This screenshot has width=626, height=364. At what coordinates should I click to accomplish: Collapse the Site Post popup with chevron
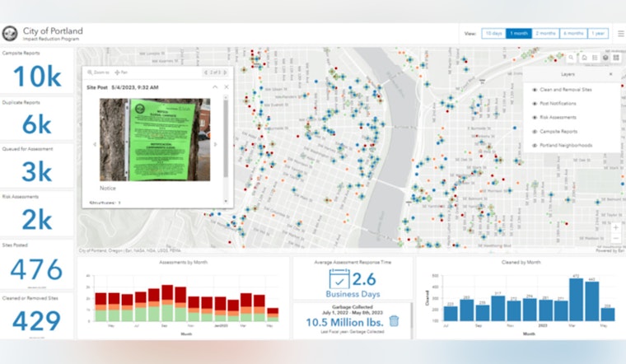click(x=215, y=87)
